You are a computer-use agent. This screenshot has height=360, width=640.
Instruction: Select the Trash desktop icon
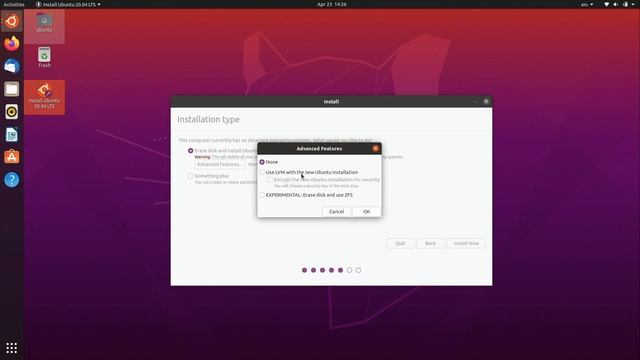click(44, 57)
